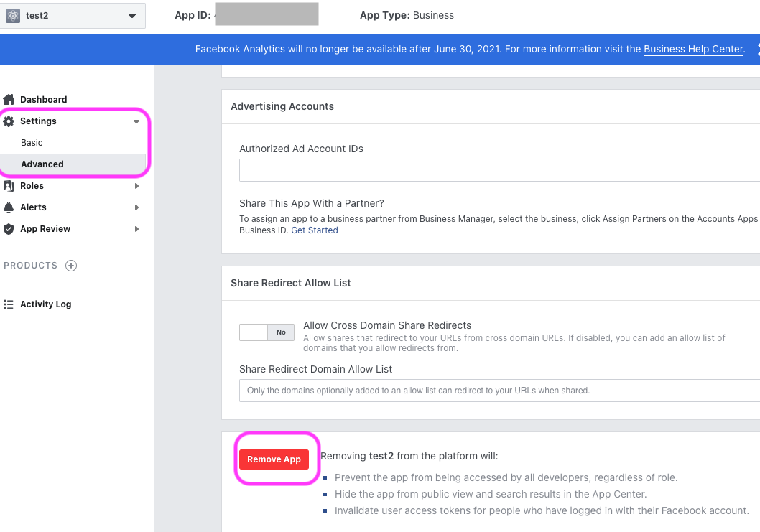Select Basic settings
The image size is (760, 532).
[32, 142]
